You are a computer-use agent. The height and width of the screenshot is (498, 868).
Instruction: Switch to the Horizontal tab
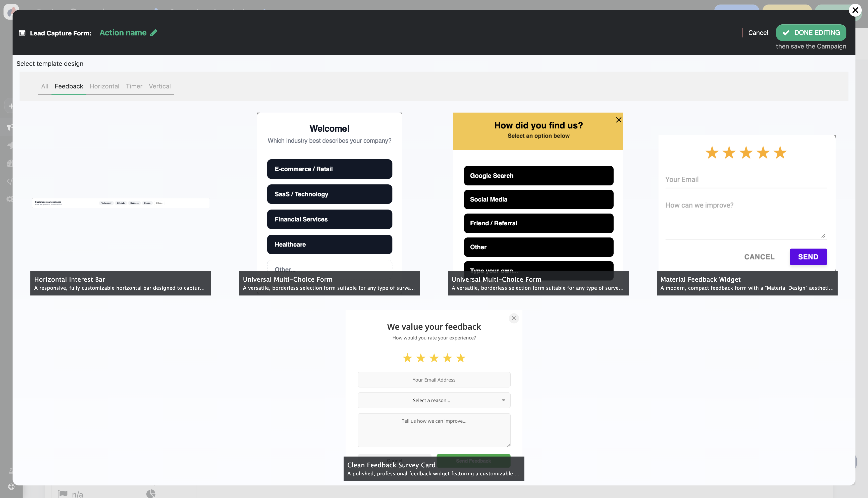point(104,86)
